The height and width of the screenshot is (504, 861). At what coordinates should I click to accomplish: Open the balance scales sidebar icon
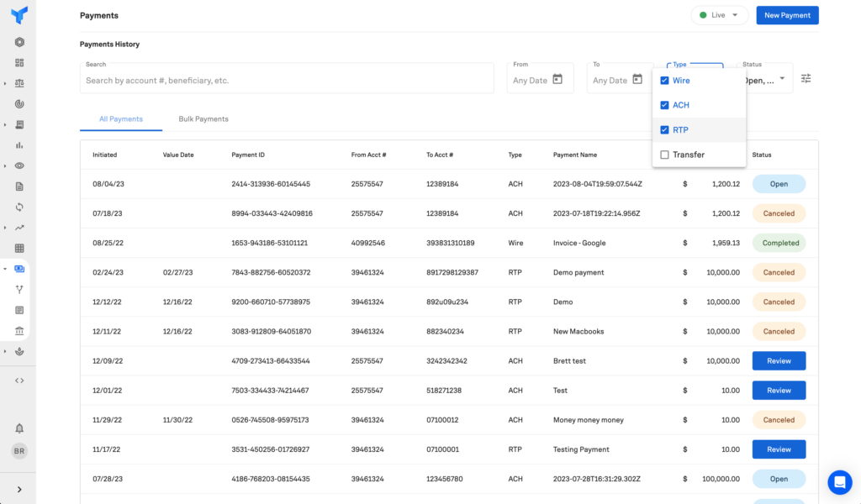(x=19, y=83)
